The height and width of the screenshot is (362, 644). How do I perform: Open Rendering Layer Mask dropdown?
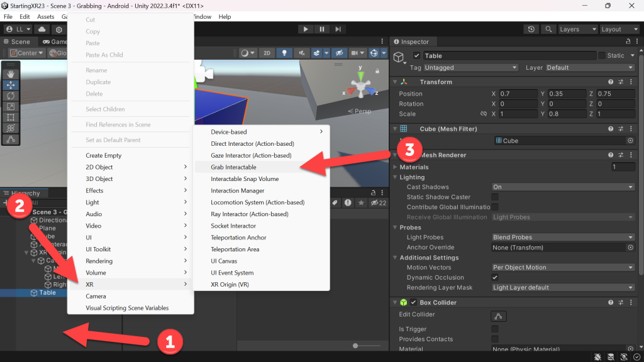point(563,287)
